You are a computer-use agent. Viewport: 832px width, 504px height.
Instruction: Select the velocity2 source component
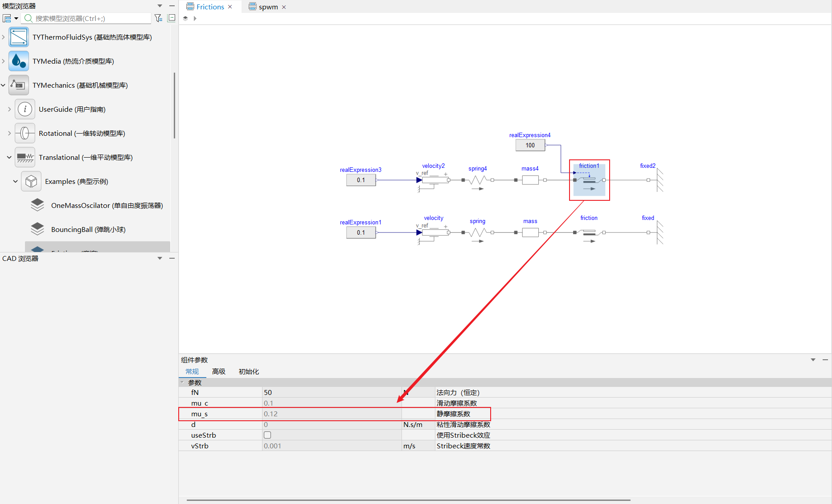click(x=434, y=180)
